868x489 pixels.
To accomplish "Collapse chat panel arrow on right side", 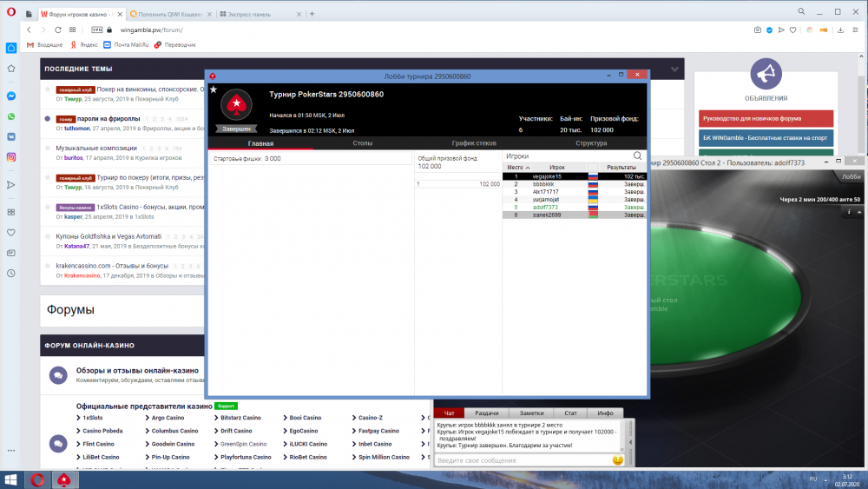I will 630,442.
